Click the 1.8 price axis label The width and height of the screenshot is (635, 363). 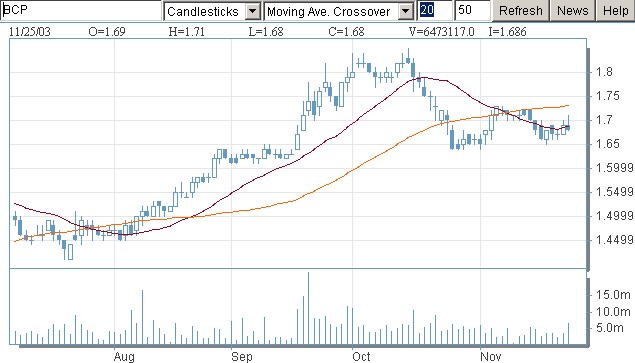tap(604, 72)
